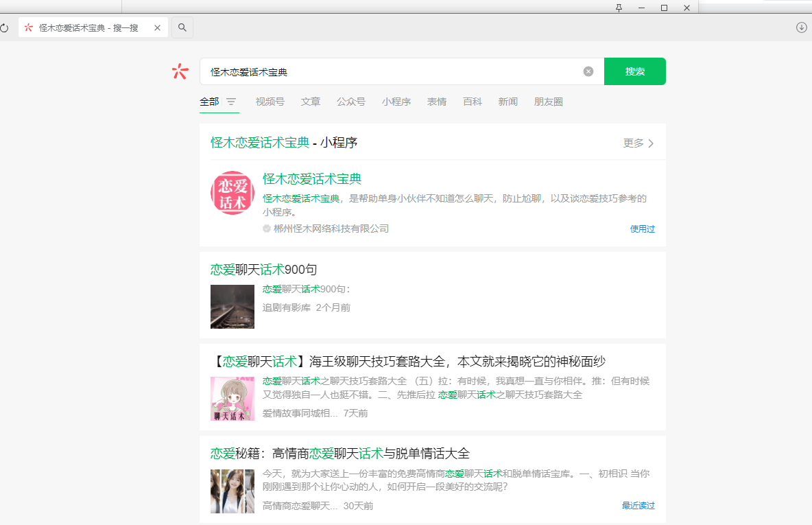Switch to the 百科 tab
812x525 pixels.
[x=473, y=102]
